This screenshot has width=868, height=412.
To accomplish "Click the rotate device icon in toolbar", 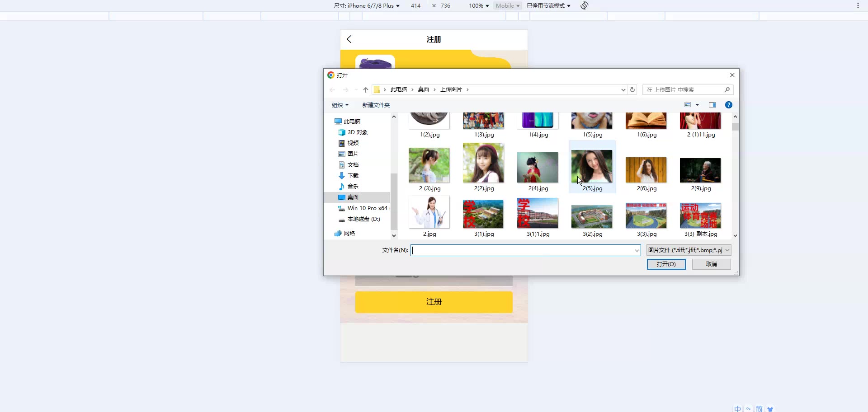I will (585, 5).
